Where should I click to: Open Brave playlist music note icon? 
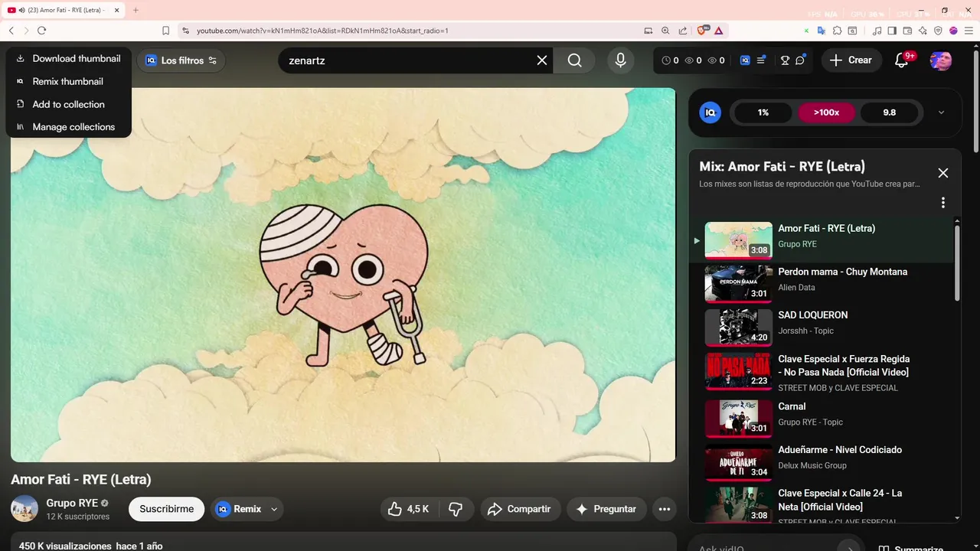(878, 31)
